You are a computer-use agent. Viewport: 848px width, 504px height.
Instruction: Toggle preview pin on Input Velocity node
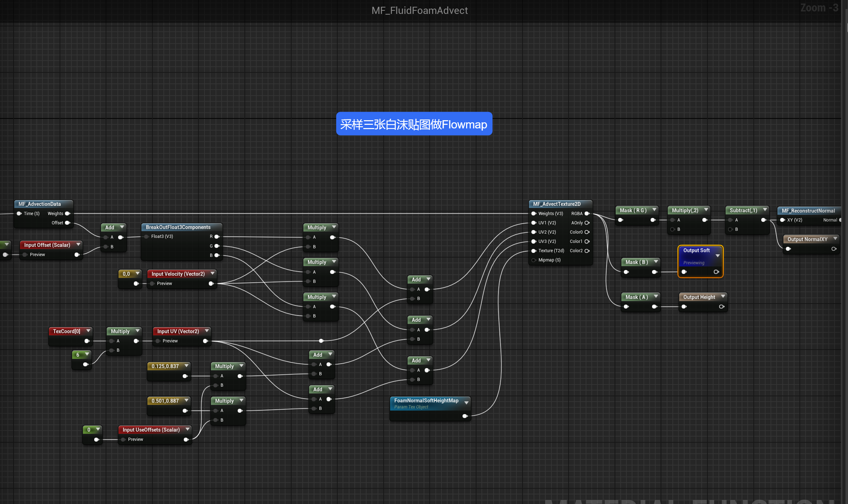pos(152,284)
